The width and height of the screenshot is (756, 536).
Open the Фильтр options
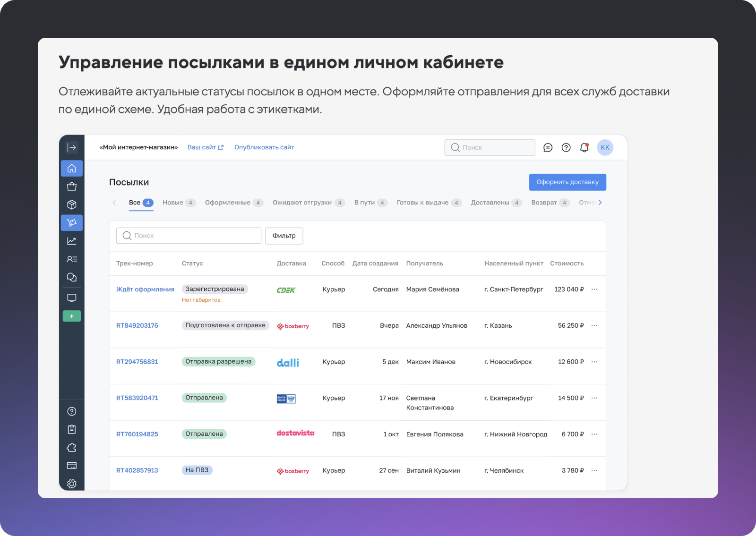283,236
